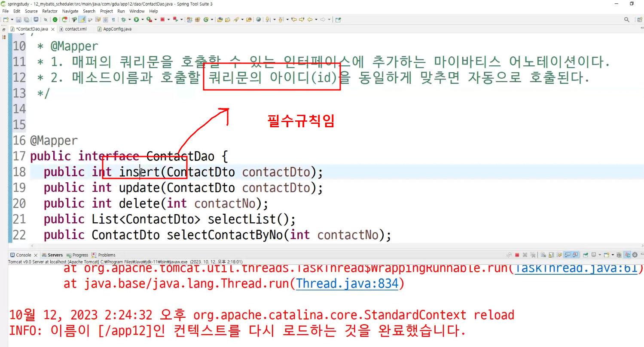The height and width of the screenshot is (347, 644).
Task: Start debugging with the bug icon
Action: 124,19
